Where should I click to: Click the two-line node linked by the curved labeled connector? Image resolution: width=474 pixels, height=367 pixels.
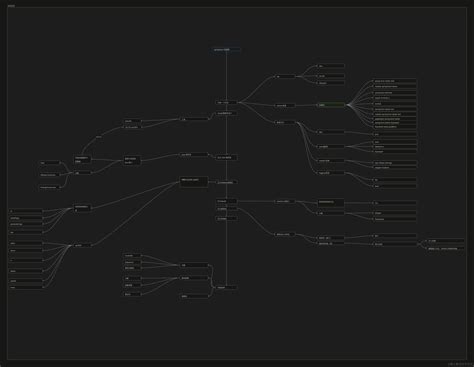pos(82,159)
